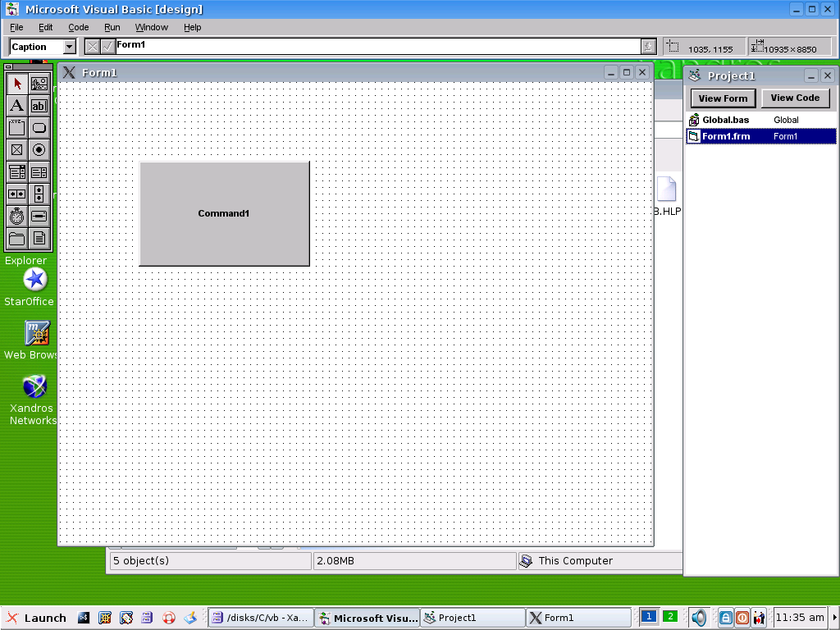Screen dimensions: 840x630
Task: Open the Window menu
Action: tap(152, 27)
